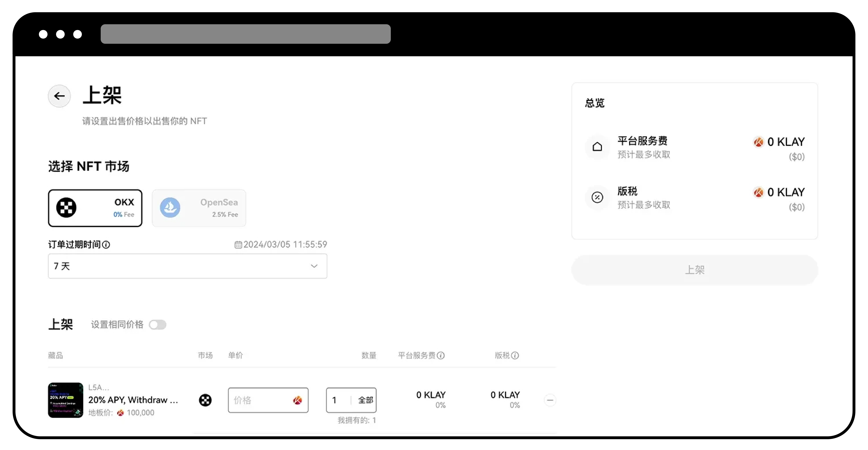
Task: Click the back arrow to leave 上架 page
Action: point(59,96)
